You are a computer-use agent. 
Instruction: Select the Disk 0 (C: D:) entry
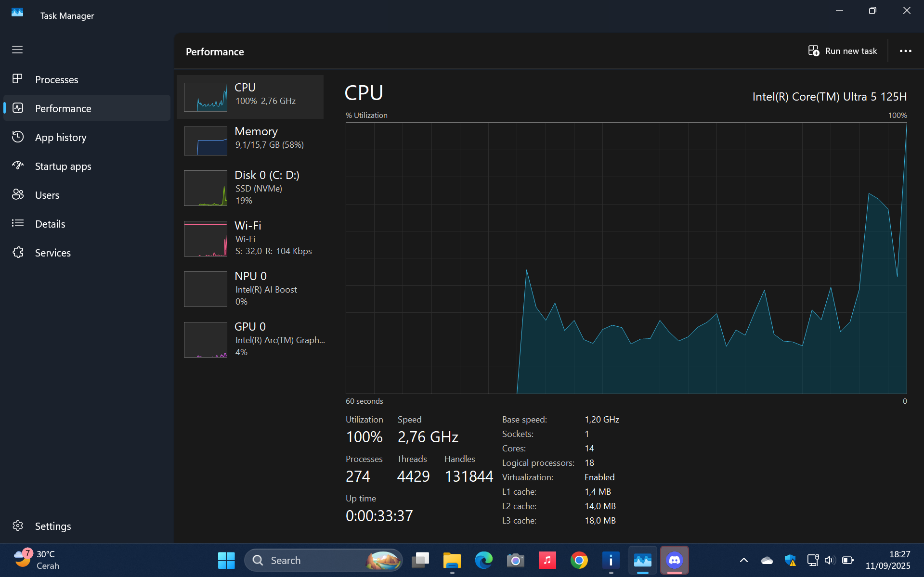pos(250,188)
